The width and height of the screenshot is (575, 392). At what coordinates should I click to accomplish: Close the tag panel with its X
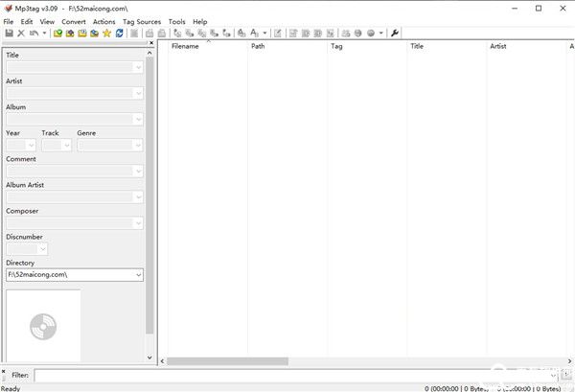(x=151, y=43)
